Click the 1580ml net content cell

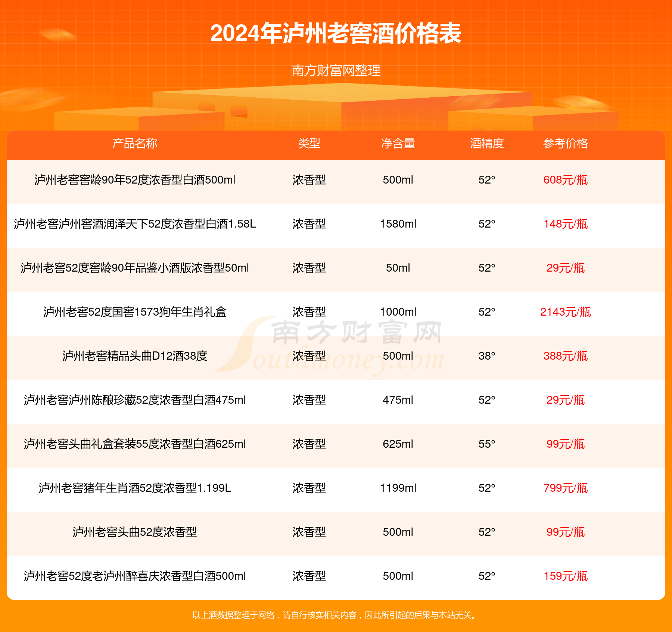398,224
